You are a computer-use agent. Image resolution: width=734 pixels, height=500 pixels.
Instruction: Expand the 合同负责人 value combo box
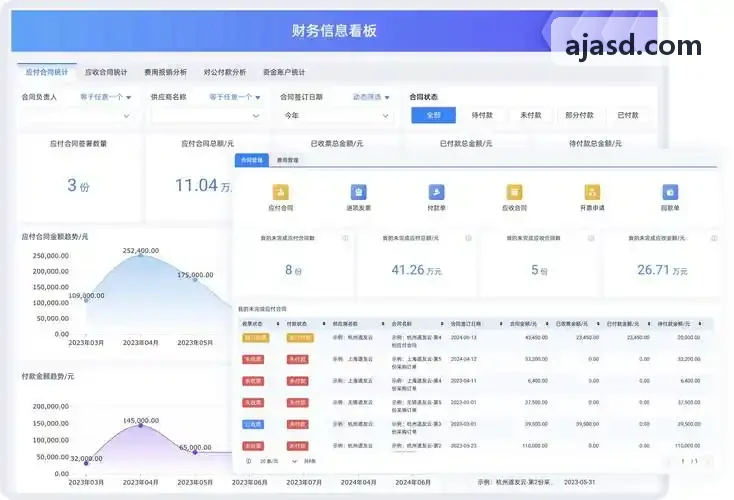77,116
